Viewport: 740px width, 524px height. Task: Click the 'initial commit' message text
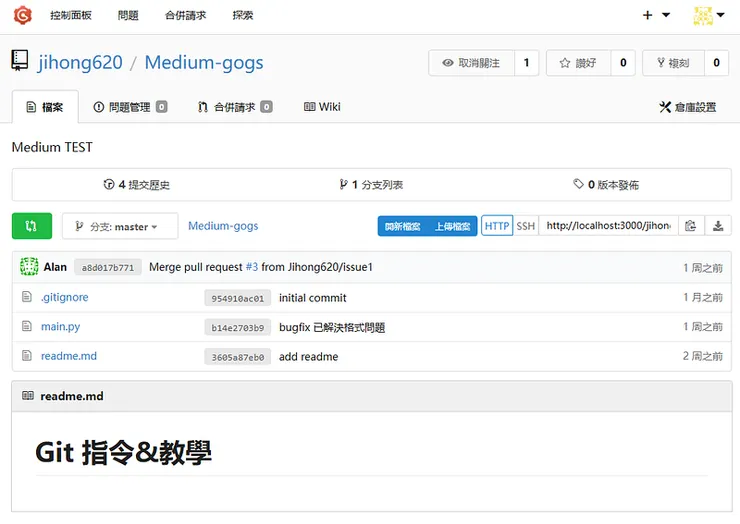tap(312, 298)
